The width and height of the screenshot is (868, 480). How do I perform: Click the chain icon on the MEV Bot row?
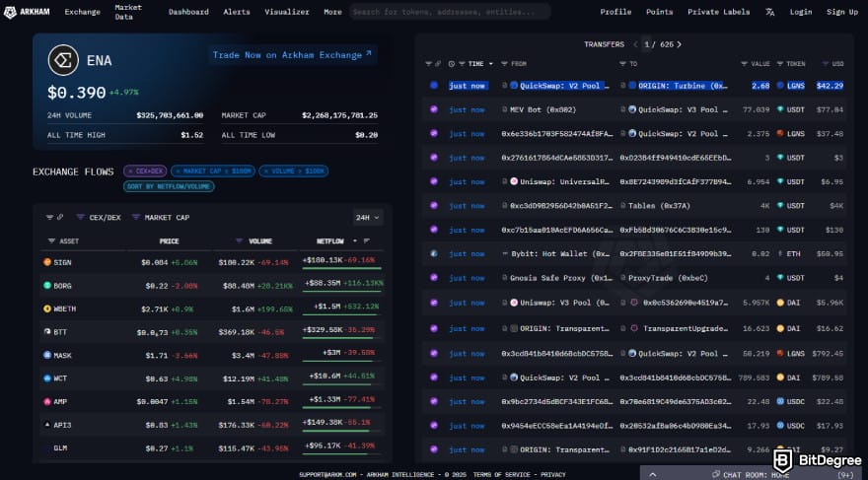click(x=434, y=109)
